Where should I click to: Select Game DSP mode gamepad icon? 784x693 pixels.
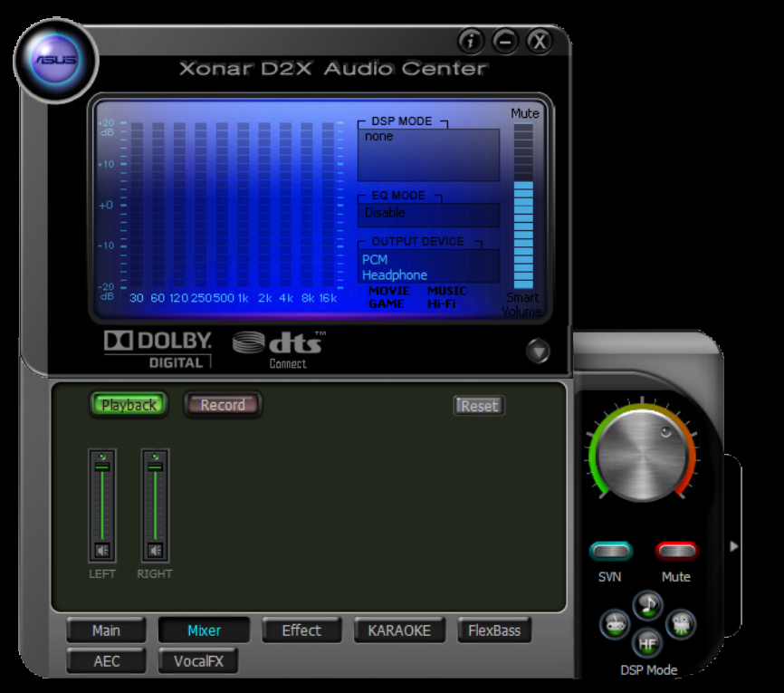[615, 624]
